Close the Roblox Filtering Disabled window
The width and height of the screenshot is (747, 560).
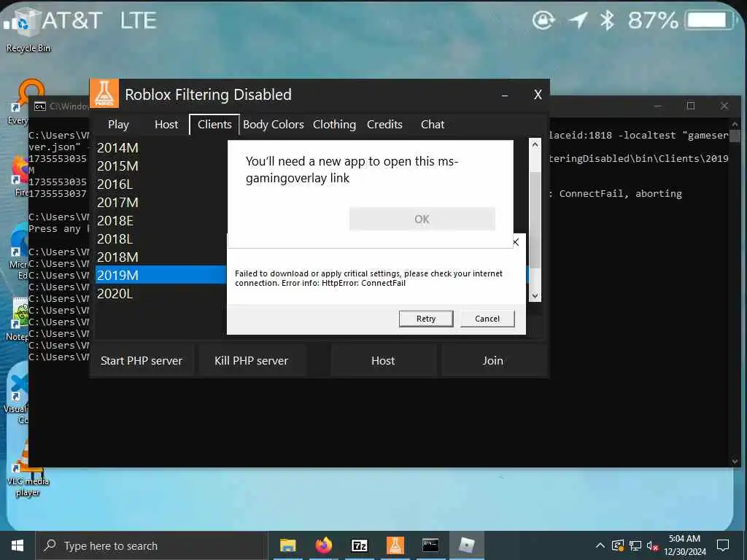[538, 95]
